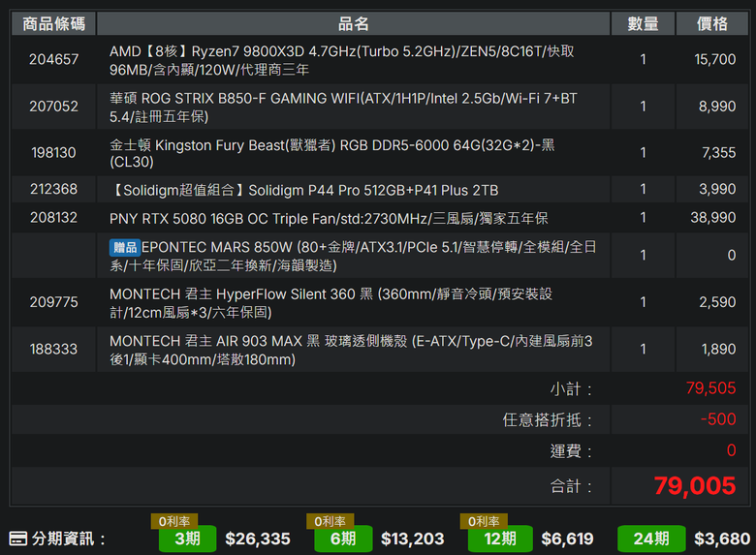
Task: Click the PNY RTX 5080 16GB product name
Action: [329, 218]
